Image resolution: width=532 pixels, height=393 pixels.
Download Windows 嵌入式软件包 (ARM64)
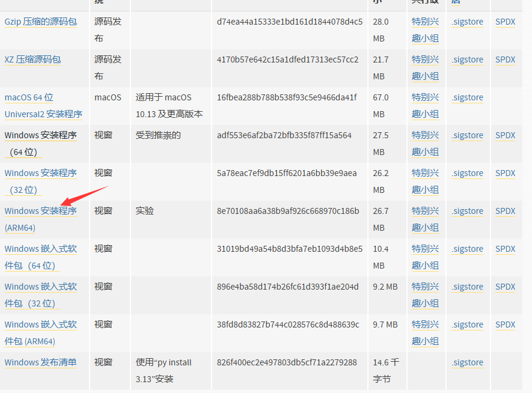click(x=41, y=333)
